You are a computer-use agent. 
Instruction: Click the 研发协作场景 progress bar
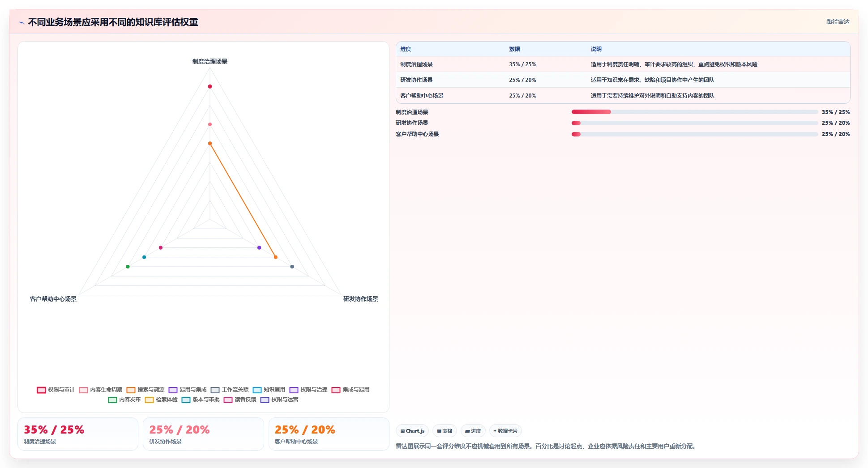pos(694,123)
